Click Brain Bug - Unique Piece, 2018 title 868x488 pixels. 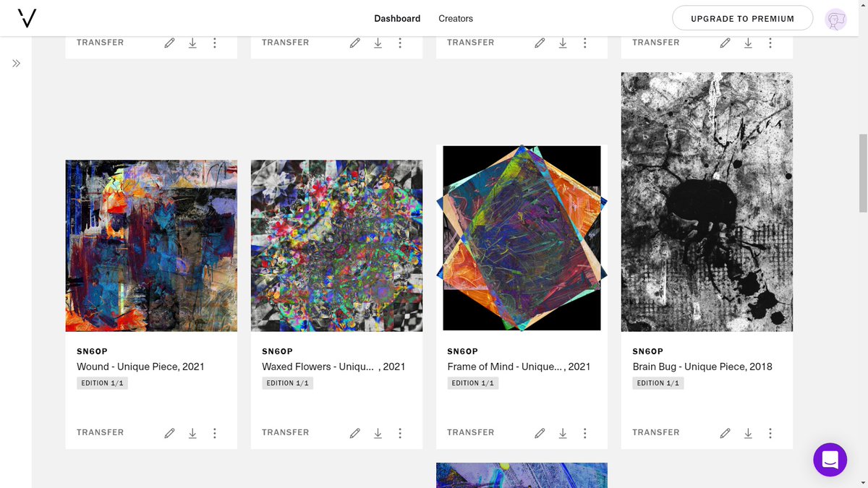702,367
